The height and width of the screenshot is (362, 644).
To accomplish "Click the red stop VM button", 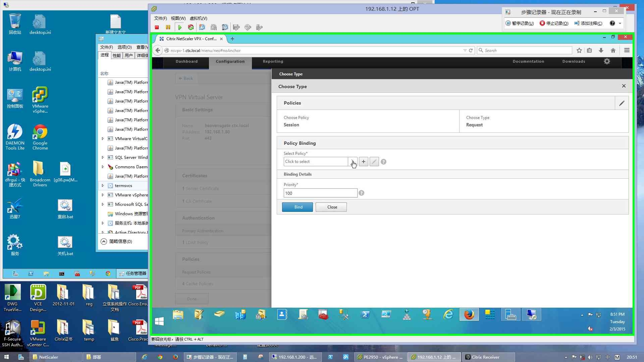I will pos(157,27).
